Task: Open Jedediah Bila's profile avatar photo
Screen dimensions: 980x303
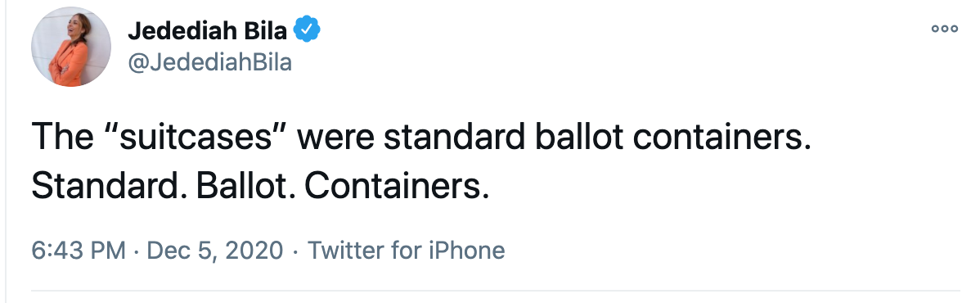Action: click(71, 47)
